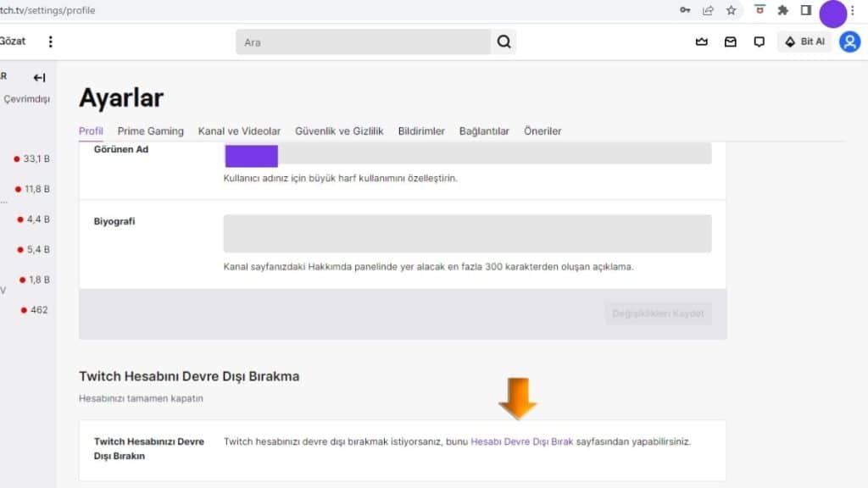Open the Chrome three-dot menu
The width and height of the screenshot is (868, 488).
[x=853, y=10]
